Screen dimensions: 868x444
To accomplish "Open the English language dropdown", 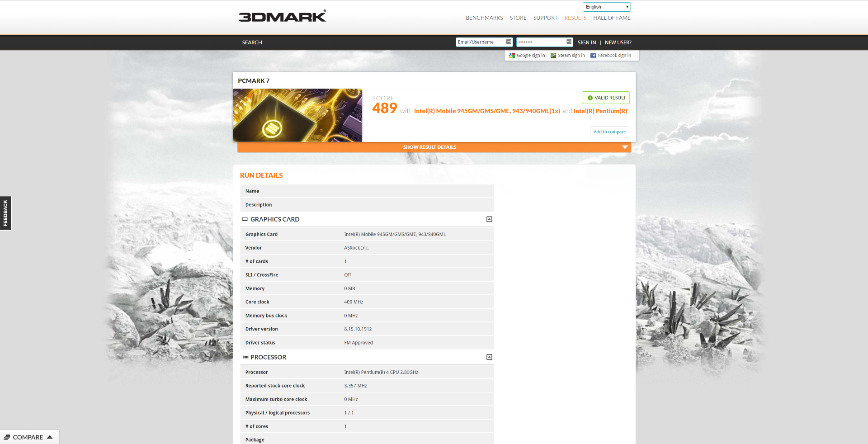I will 606,7.
